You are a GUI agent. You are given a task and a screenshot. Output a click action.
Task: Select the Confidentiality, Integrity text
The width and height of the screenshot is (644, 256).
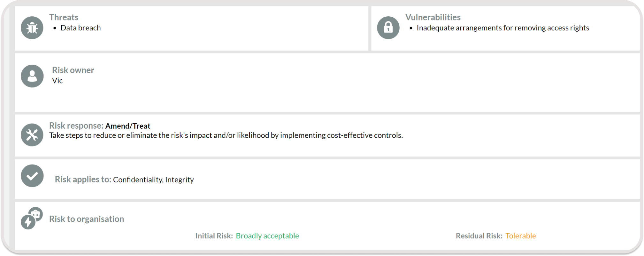click(153, 180)
